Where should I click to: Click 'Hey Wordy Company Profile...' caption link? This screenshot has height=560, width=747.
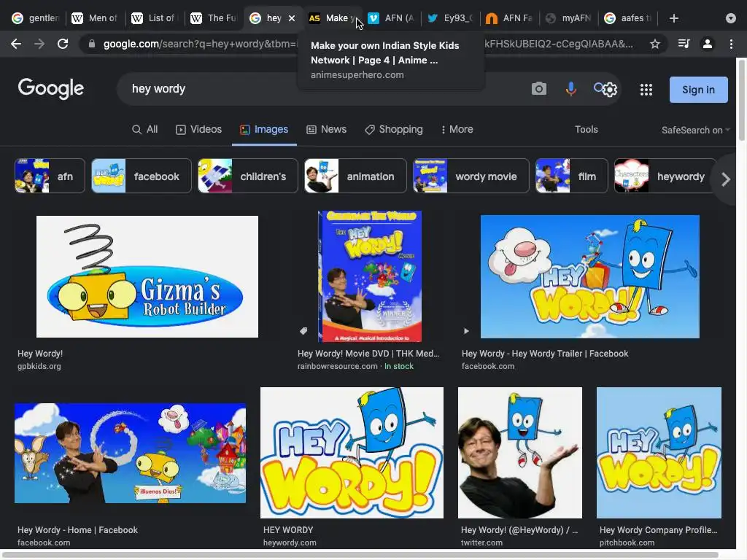point(658,529)
